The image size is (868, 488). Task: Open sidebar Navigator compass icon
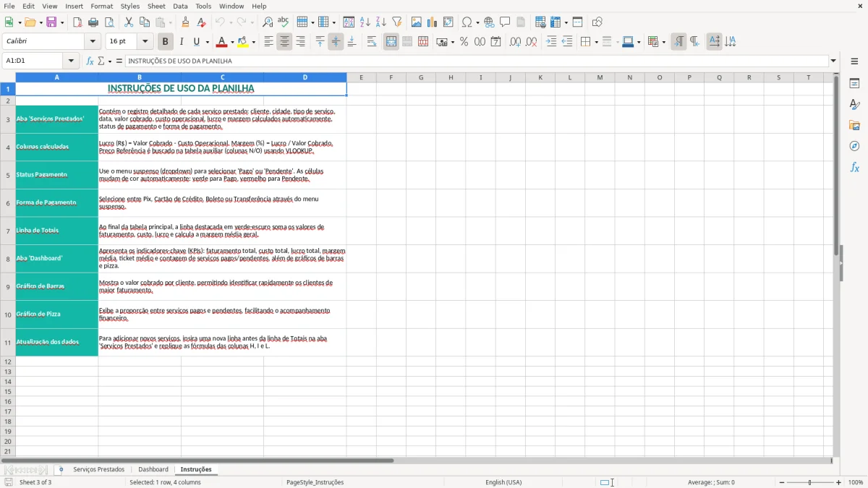(x=855, y=146)
